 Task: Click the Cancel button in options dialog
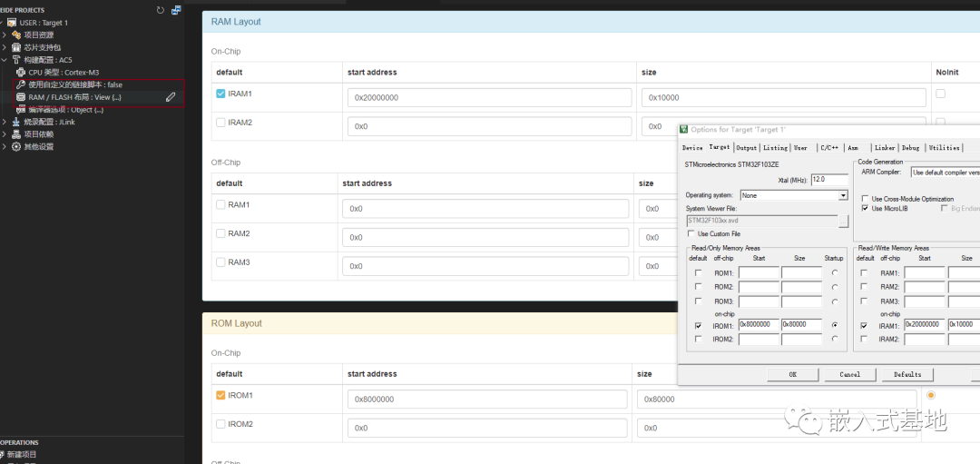pos(849,374)
